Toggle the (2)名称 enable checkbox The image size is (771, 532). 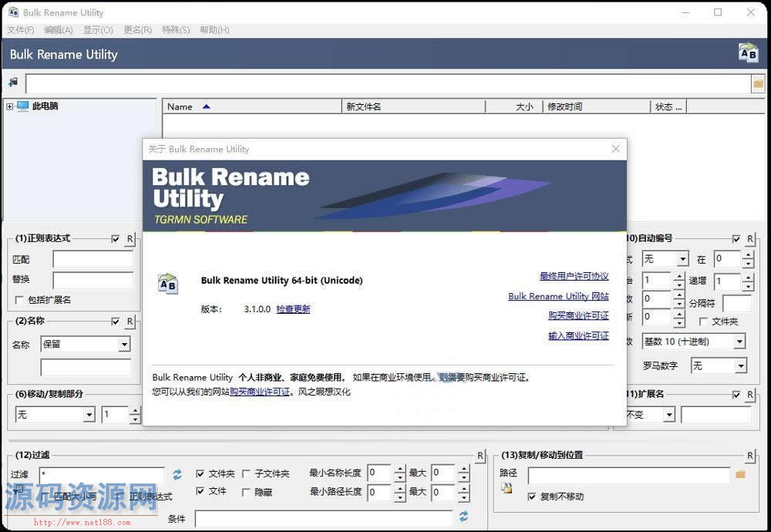point(116,322)
